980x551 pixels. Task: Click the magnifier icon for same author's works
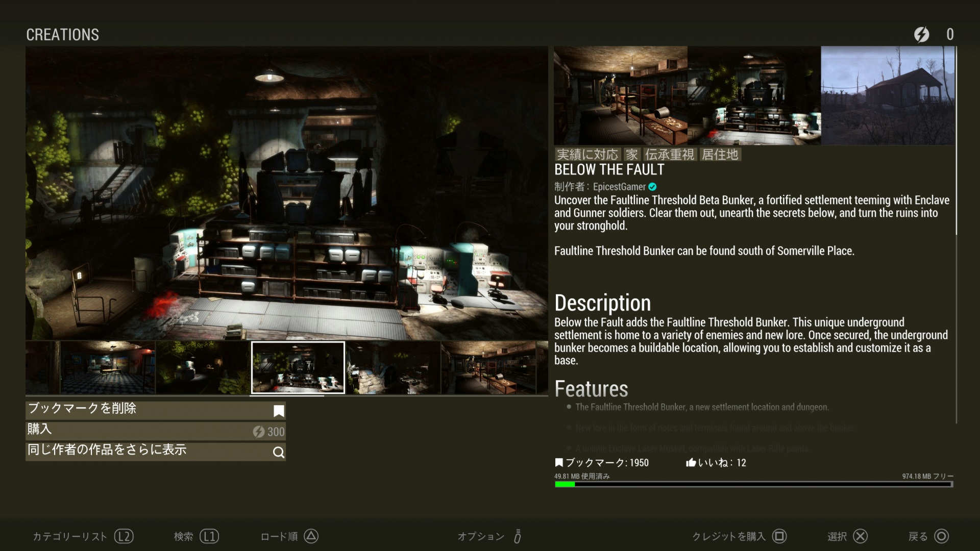279,452
